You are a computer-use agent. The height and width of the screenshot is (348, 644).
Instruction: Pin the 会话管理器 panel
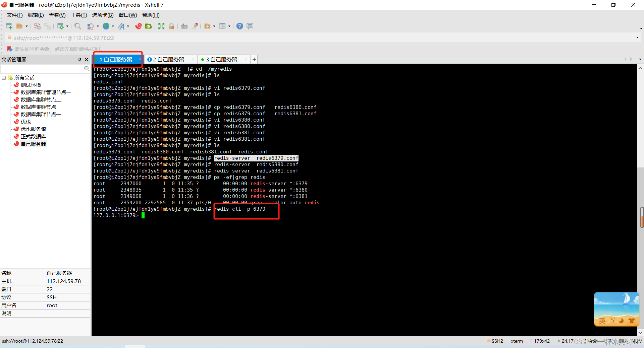pos(79,59)
